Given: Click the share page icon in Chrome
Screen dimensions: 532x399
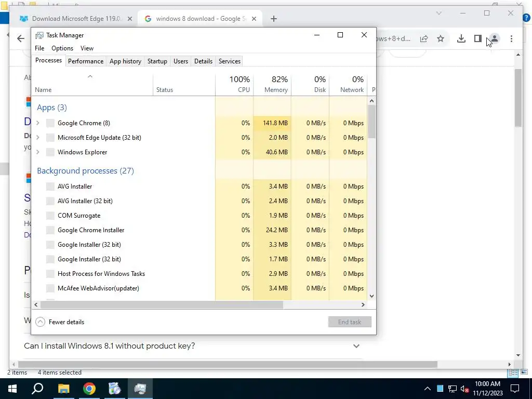Looking at the screenshot, I should tap(424, 38).
